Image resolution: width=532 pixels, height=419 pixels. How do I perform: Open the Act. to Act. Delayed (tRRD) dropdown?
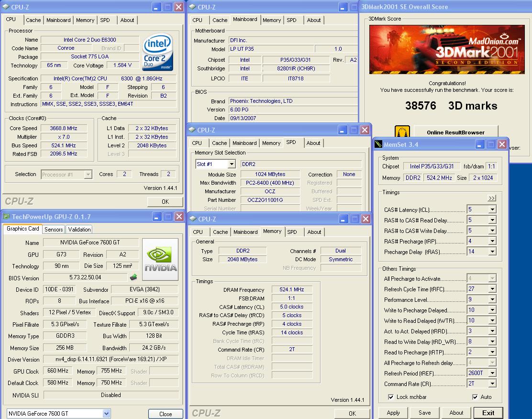[492, 331]
